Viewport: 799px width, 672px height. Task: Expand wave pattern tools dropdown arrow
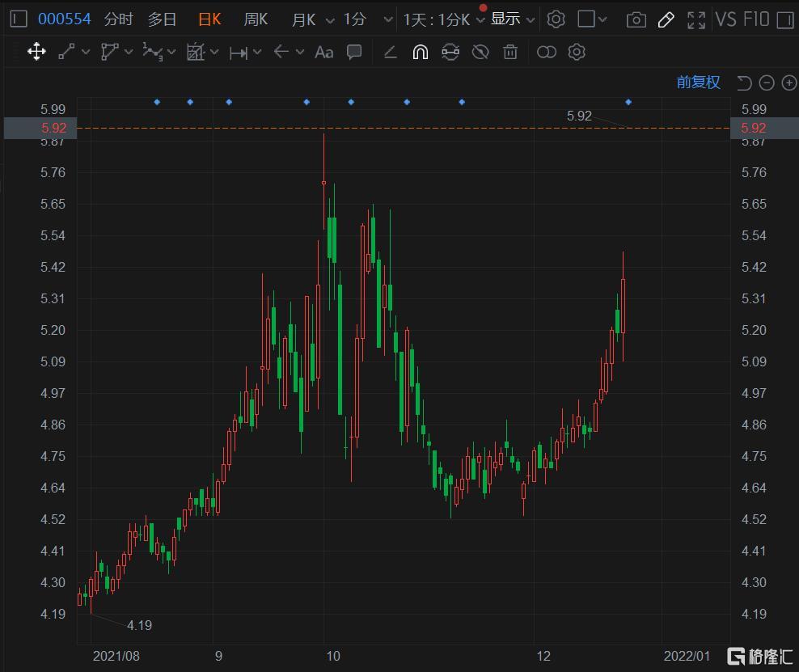point(171,52)
